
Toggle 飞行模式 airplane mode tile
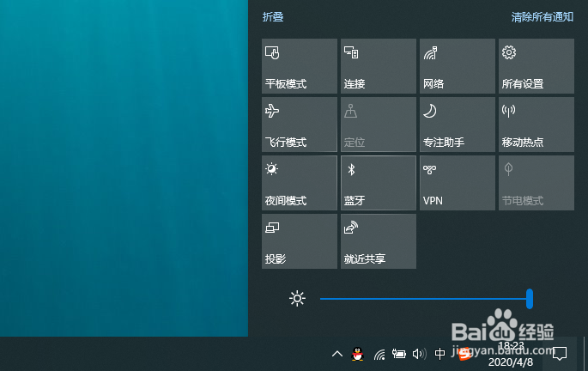(300, 125)
